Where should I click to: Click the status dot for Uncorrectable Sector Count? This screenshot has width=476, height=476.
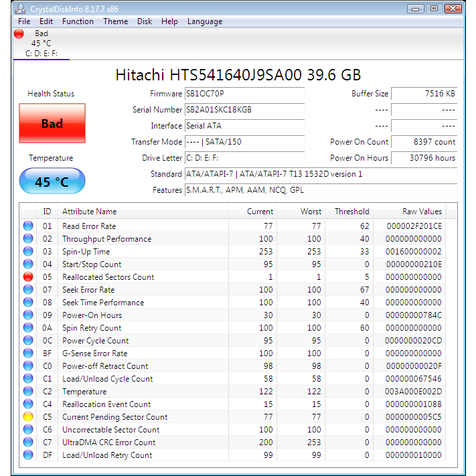point(28,430)
